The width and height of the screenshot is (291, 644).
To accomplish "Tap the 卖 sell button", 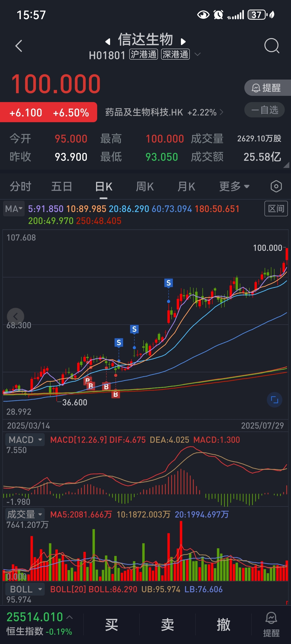I will click(x=167, y=625).
